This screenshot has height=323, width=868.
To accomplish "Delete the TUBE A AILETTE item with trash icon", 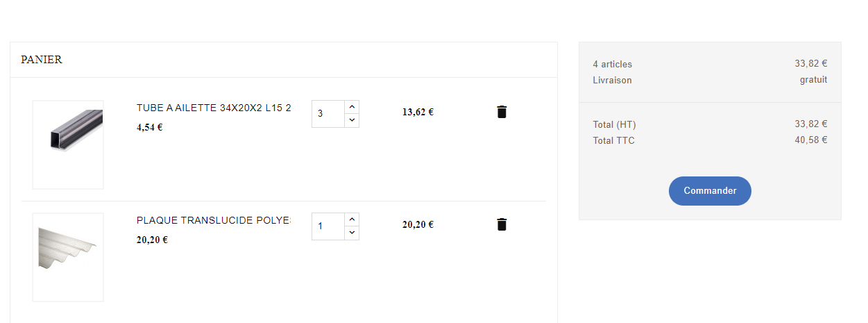I will coord(502,112).
